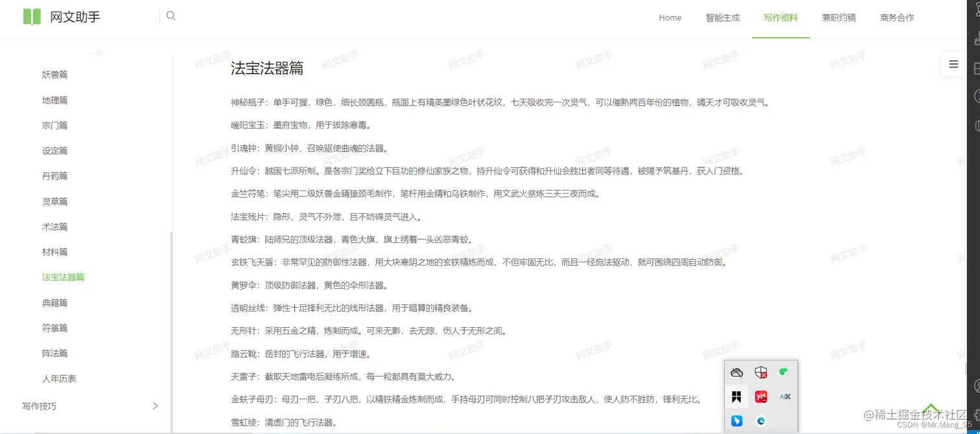Expand the 写作技巧 section chevron
The height and width of the screenshot is (434, 980).
[156, 405]
